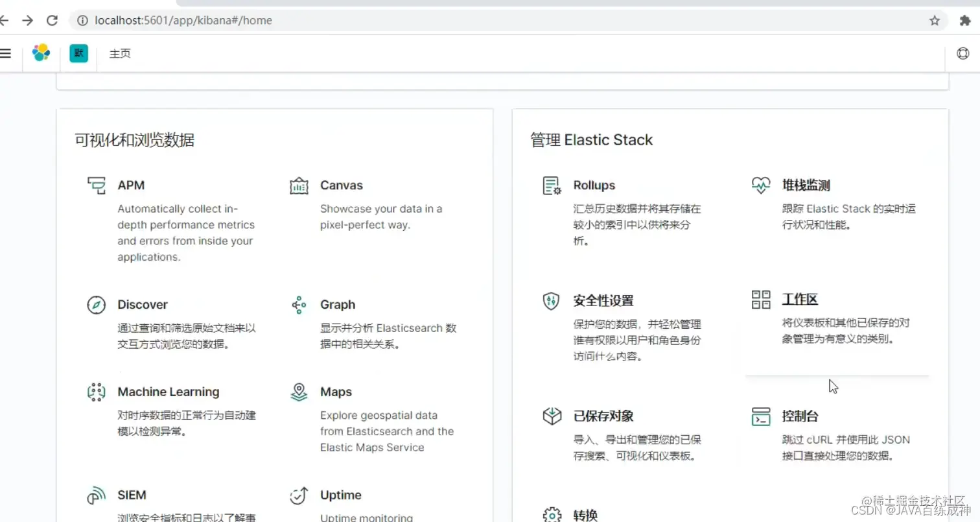The image size is (980, 522).
Task: Click the SIEM icon
Action: pos(97,495)
